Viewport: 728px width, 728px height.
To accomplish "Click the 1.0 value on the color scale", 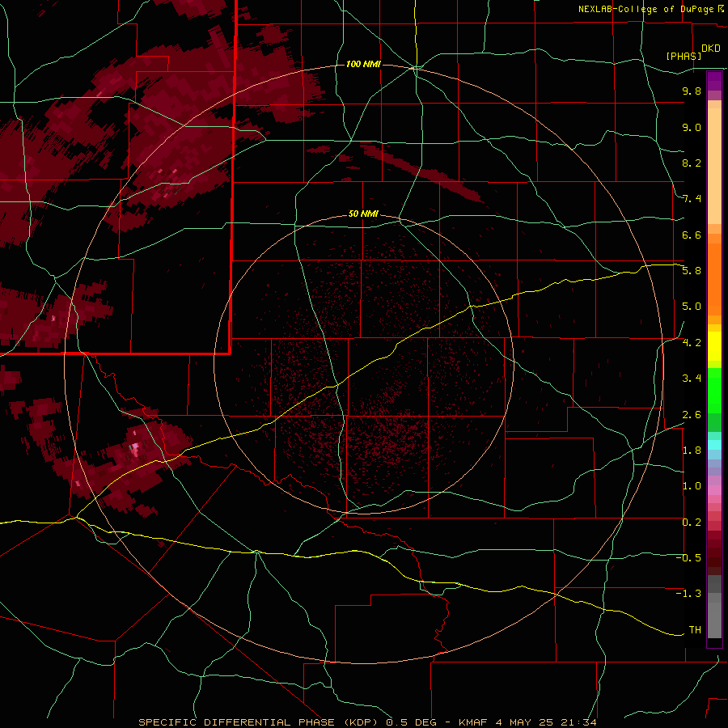I will [692, 486].
